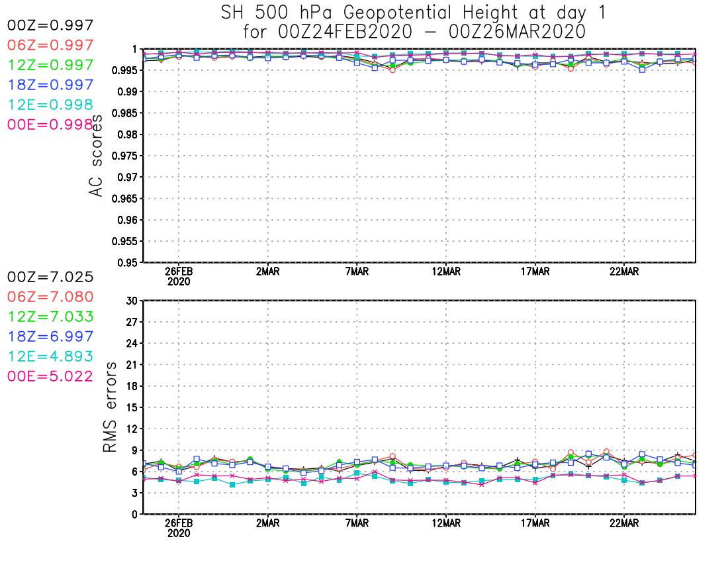Select the AC legend entry 06Z=0.997

[x=50, y=45]
